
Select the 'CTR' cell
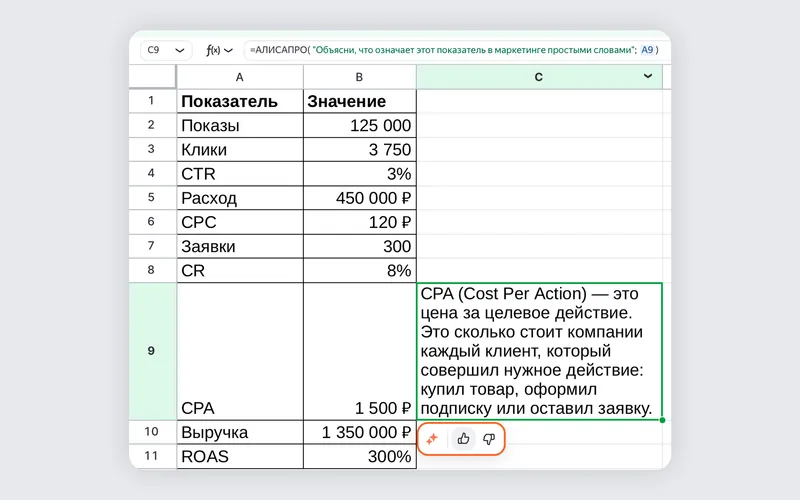click(x=240, y=173)
